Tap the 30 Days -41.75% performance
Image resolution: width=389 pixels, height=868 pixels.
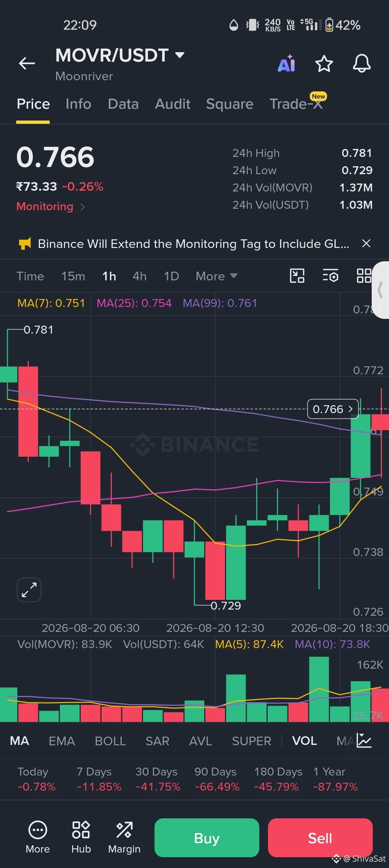pos(158,779)
